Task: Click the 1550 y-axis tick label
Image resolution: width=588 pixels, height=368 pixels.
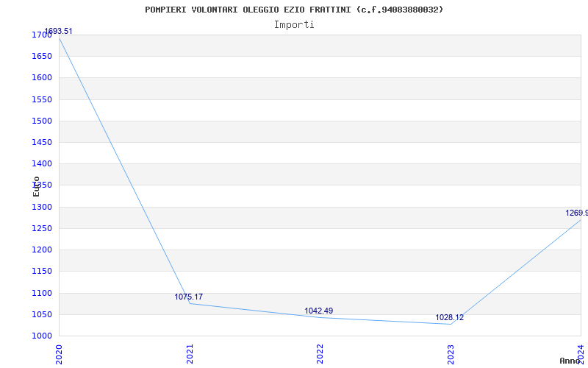Action: coord(42,99)
